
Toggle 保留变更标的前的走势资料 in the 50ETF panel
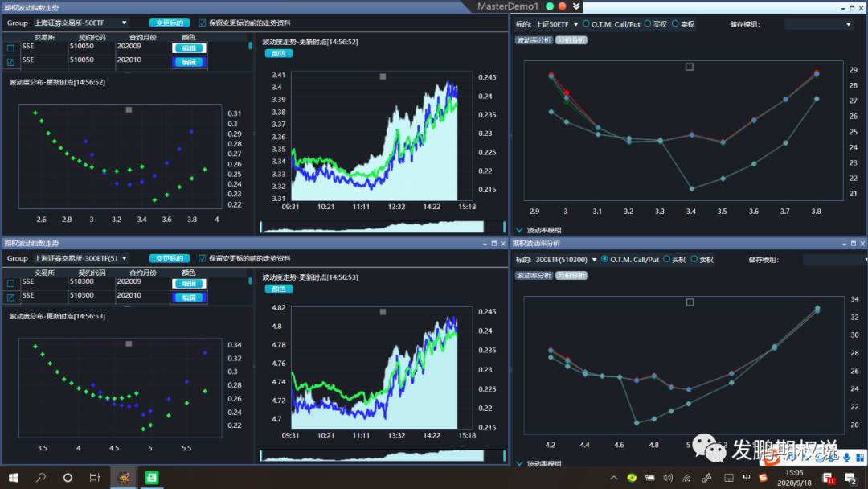[x=202, y=23]
